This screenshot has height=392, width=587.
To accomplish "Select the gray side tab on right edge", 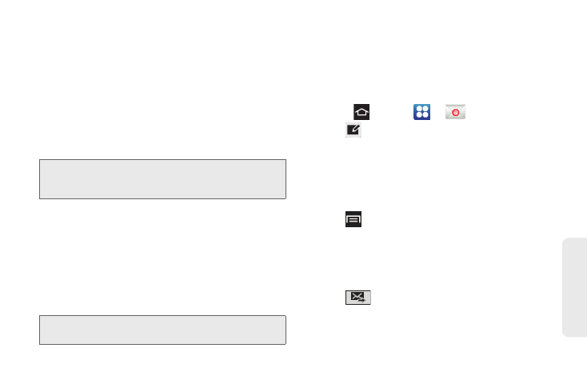I will point(575,287).
